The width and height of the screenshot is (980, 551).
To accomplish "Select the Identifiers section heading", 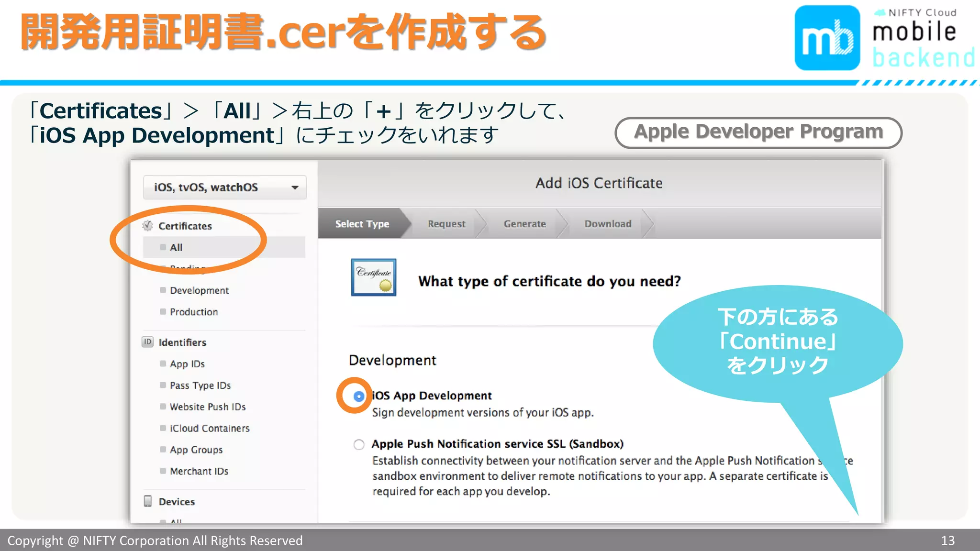I will [182, 342].
